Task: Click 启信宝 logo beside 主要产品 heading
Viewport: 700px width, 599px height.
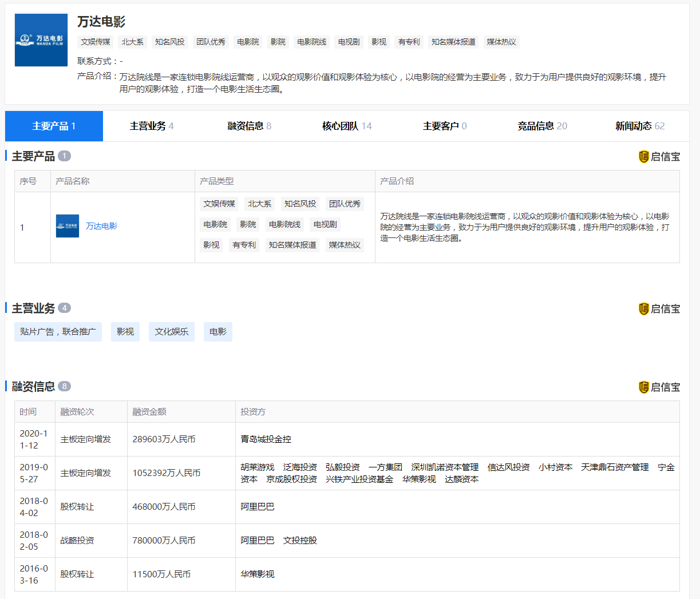Action: tap(659, 157)
